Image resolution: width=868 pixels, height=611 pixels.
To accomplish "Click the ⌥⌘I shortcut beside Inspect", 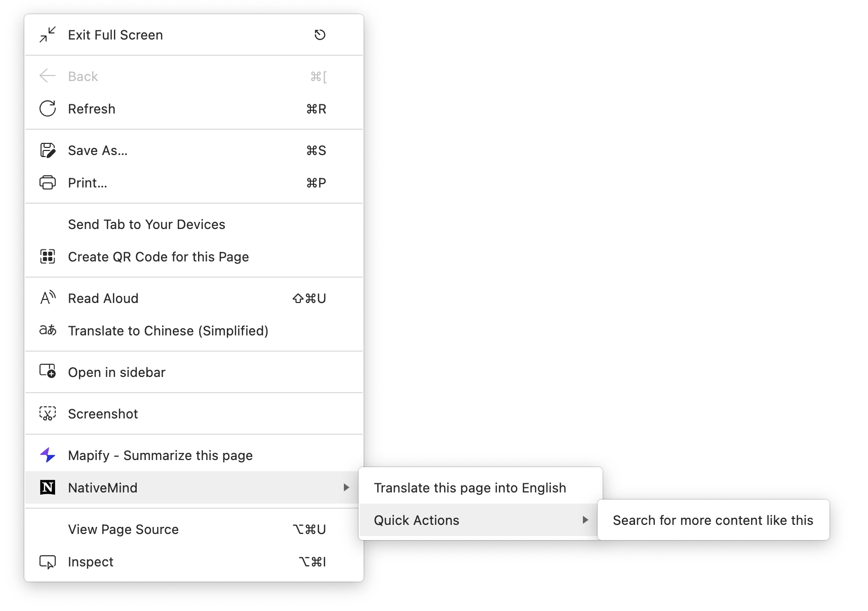I will pyautogui.click(x=312, y=562).
